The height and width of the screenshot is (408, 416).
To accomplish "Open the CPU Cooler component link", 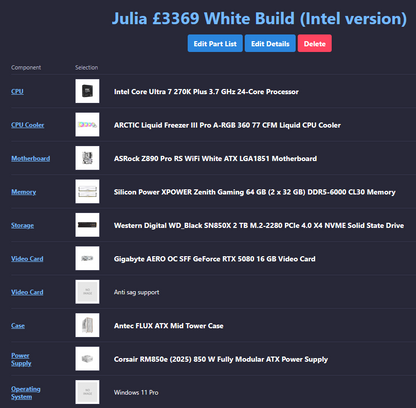I will [28, 125].
